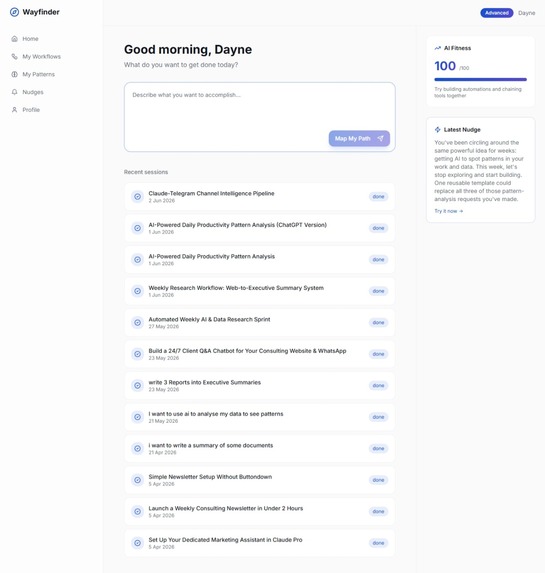545x573 pixels.
Task: Open Simple Newsletter Setup Without Buttondown session
Action: click(x=260, y=480)
